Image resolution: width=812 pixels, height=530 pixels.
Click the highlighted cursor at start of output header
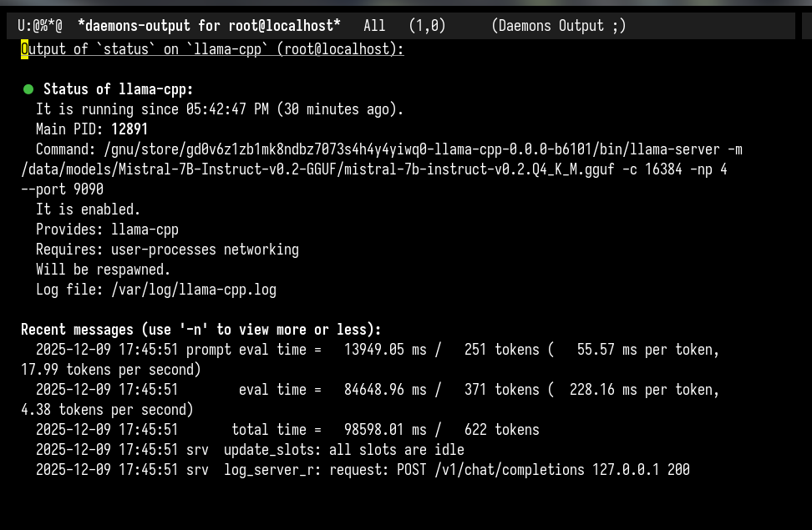[24, 49]
